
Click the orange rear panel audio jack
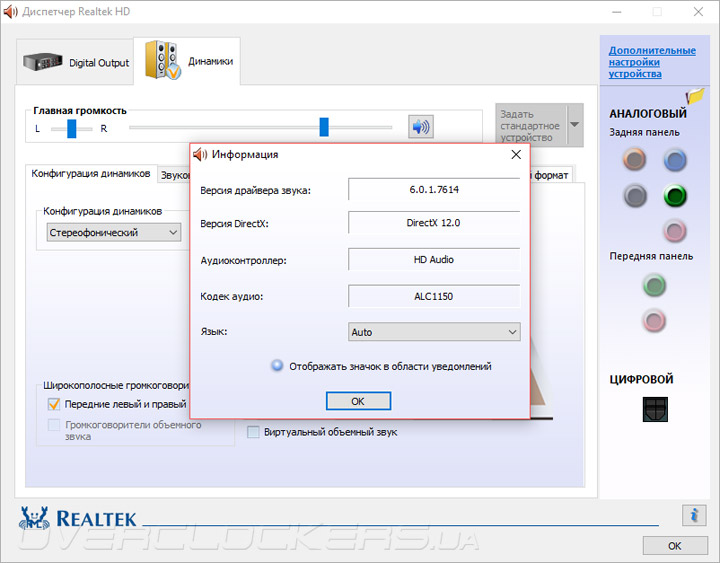[635, 160]
